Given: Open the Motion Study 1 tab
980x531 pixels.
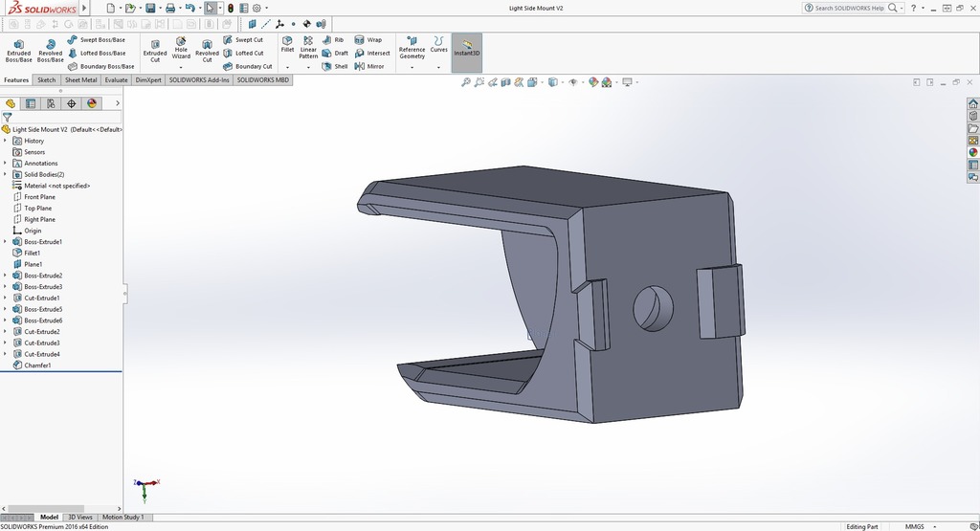Looking at the screenshot, I should click(123, 518).
